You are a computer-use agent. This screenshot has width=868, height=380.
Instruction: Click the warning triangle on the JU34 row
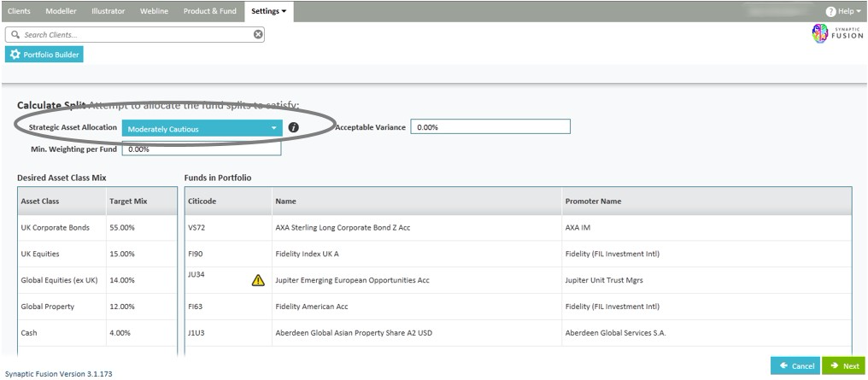[258, 280]
